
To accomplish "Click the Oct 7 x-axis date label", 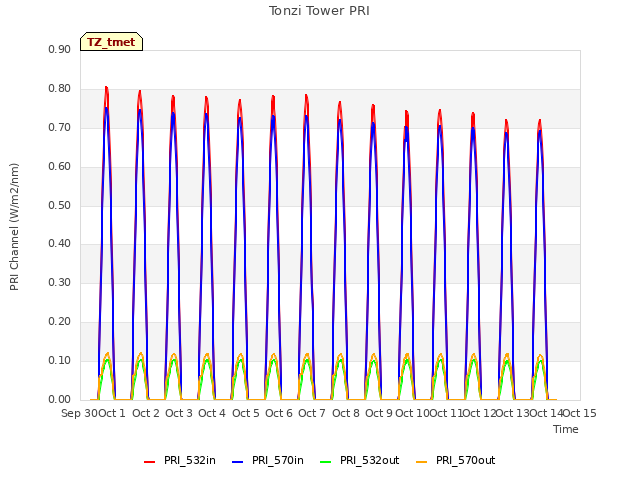I will pos(312,413).
